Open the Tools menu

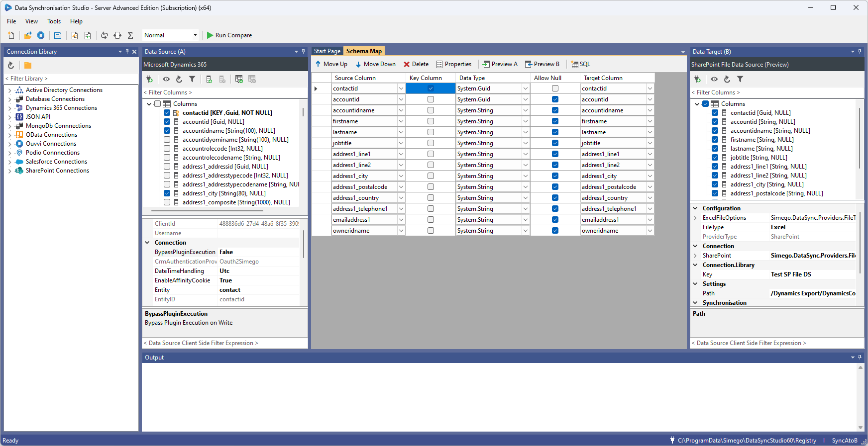click(x=54, y=21)
